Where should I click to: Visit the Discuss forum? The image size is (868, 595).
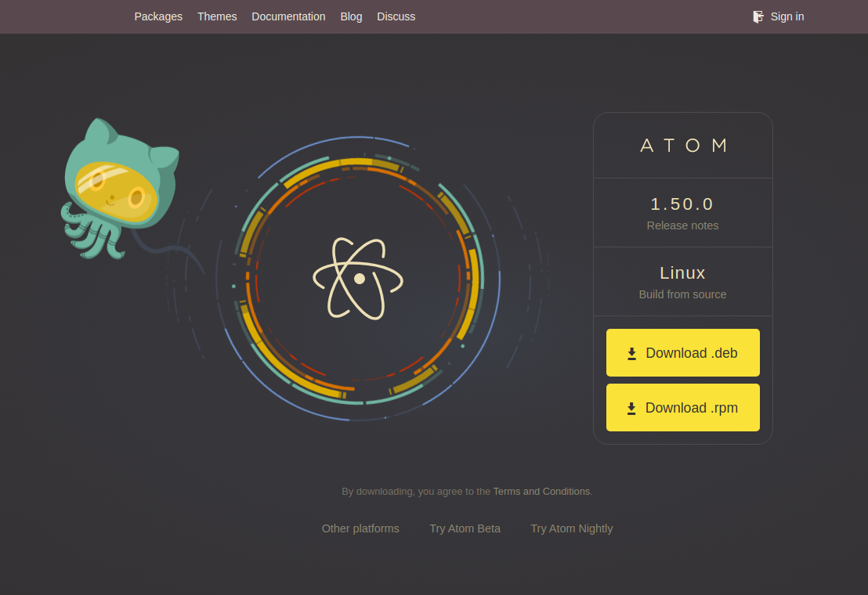[x=396, y=16]
